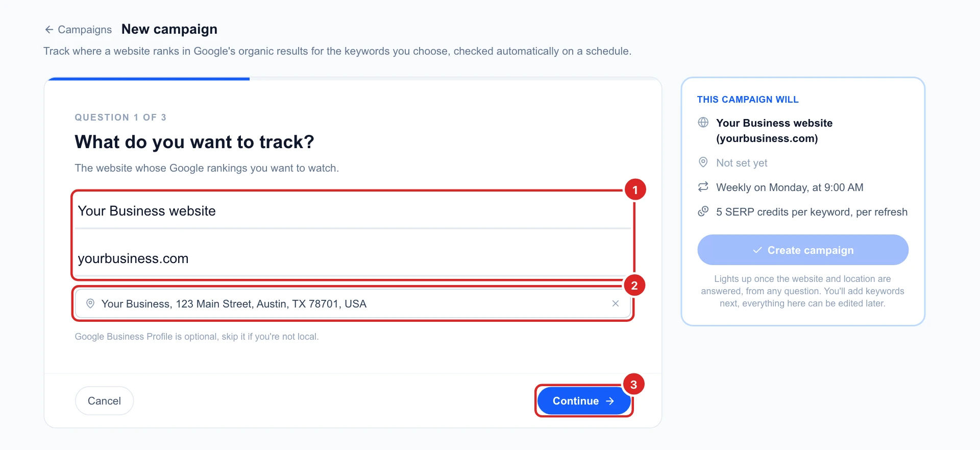This screenshot has width=980, height=450.
Task: Click the 'Not set yet' location text
Action: coord(742,163)
